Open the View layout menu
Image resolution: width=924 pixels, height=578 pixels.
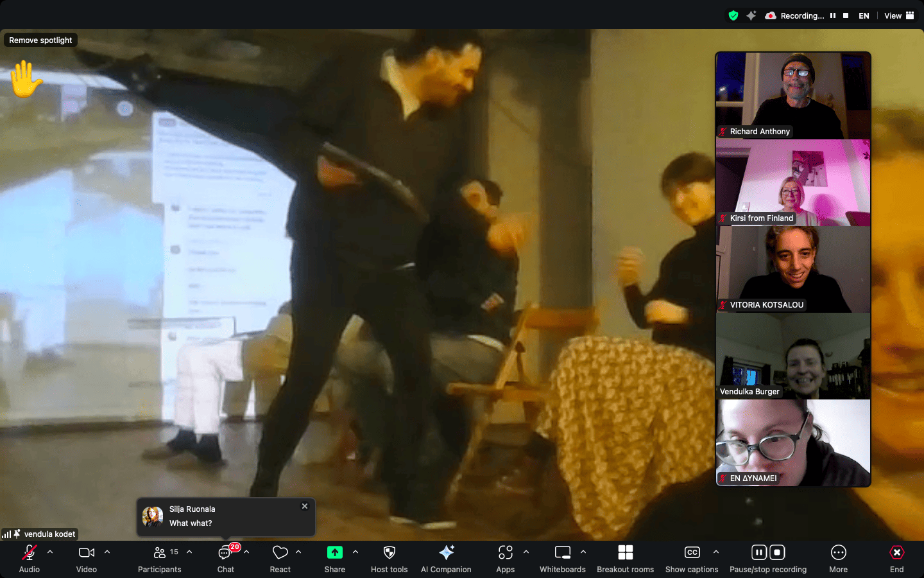tap(899, 15)
